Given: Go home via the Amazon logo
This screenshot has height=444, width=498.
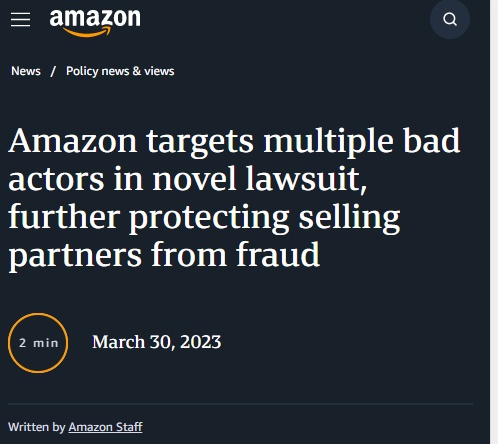Looking at the screenshot, I should [95, 23].
